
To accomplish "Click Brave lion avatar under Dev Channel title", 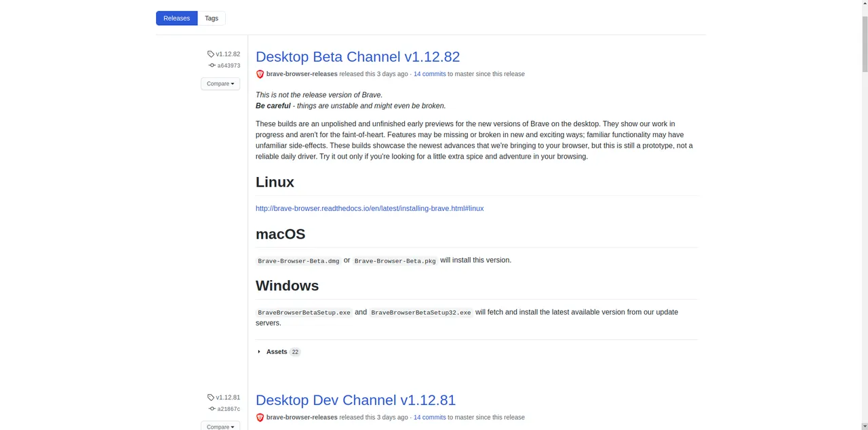I will tap(260, 417).
